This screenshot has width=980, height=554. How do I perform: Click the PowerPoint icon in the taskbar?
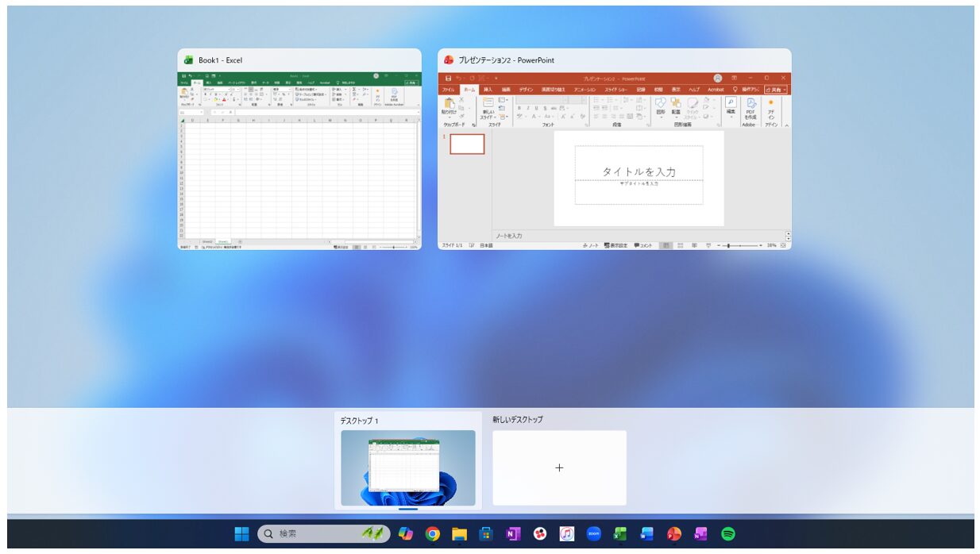674,534
